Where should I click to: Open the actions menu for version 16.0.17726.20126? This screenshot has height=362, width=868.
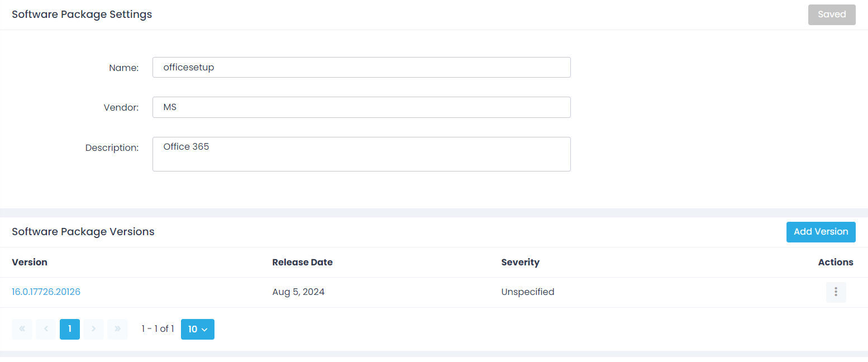pos(836,292)
